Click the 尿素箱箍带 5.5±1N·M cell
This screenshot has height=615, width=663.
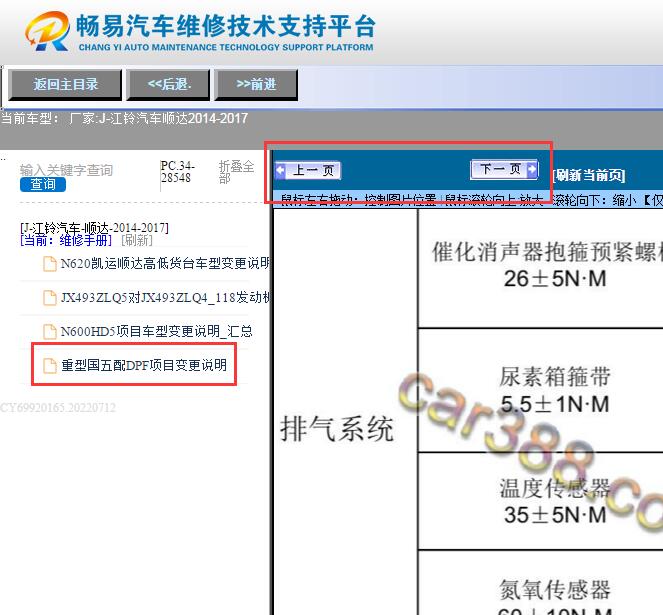coord(540,390)
